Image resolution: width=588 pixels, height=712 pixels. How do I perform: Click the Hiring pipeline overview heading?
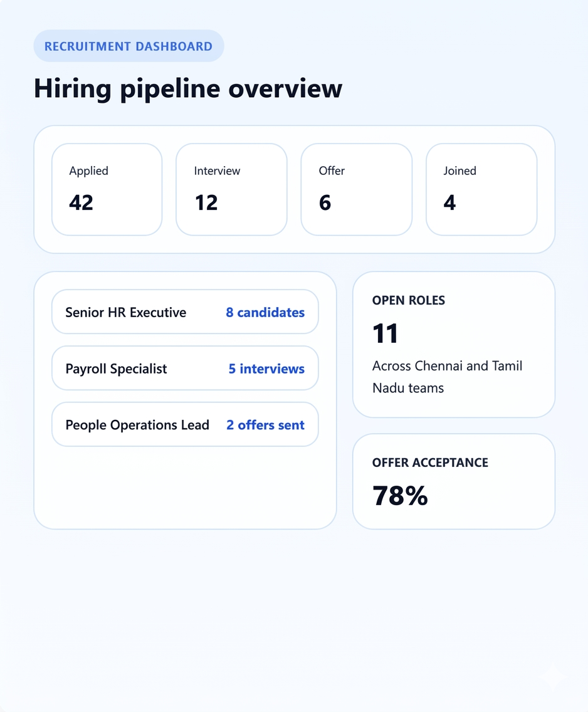[x=187, y=88]
